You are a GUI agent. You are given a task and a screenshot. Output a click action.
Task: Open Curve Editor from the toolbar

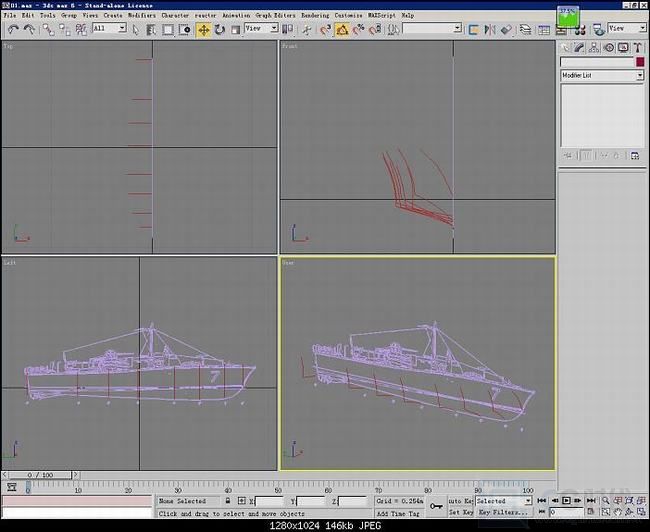[543, 29]
